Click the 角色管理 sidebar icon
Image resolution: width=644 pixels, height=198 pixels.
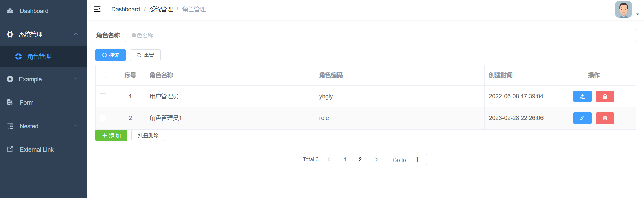pyautogui.click(x=18, y=57)
